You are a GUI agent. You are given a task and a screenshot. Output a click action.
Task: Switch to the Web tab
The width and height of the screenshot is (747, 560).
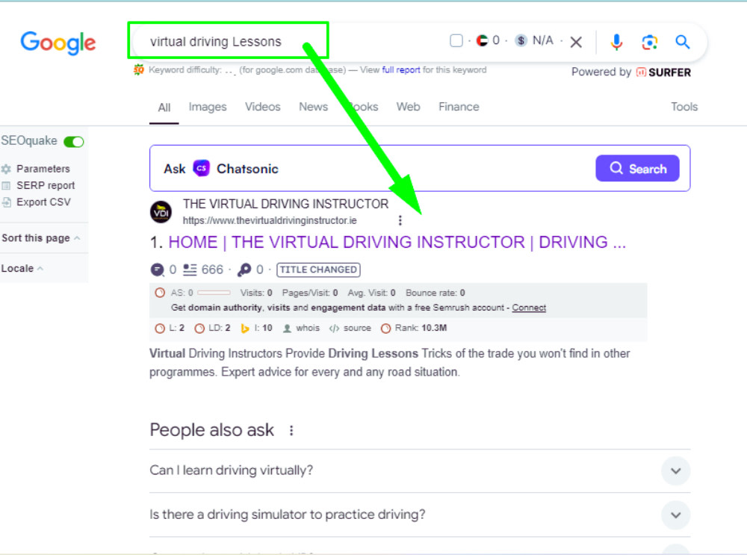[x=408, y=107]
